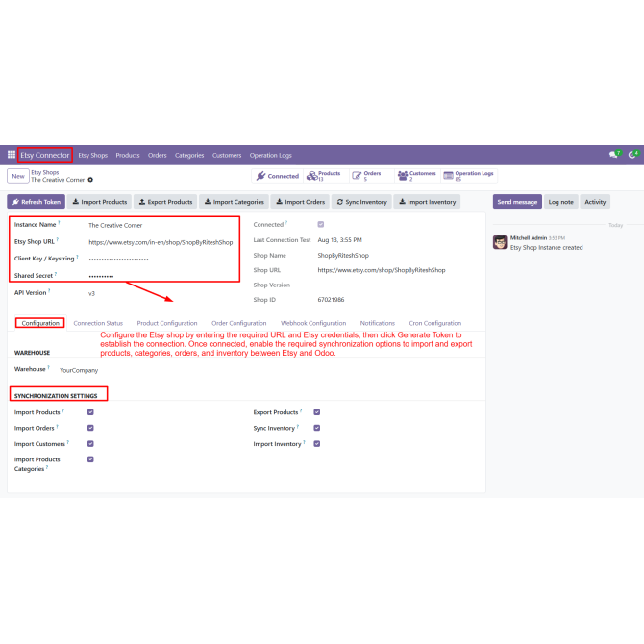Switch to the Cron Configuration tab
Viewport: 644px width, 644px height.
click(435, 323)
